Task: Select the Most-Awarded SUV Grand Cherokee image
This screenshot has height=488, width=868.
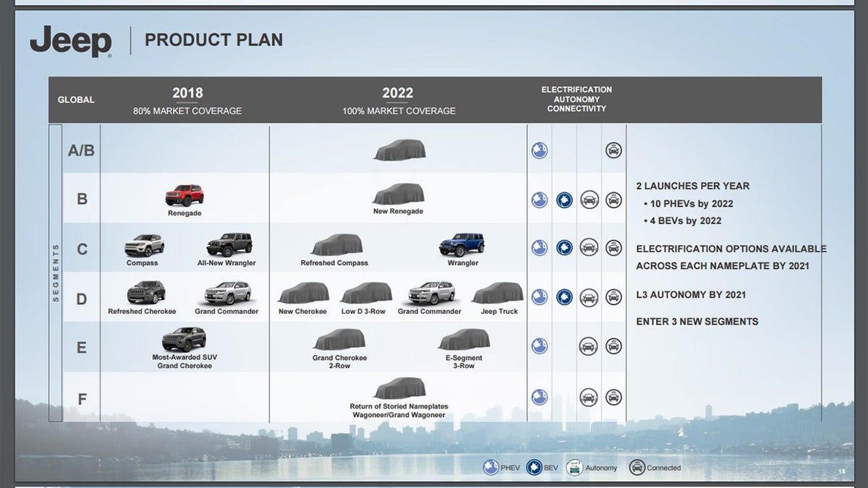Action: (x=184, y=339)
